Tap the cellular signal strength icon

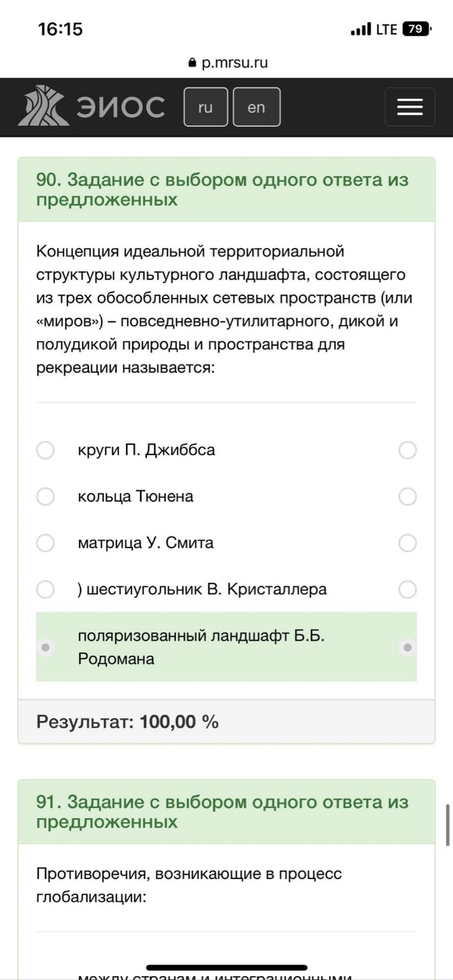pyautogui.click(x=361, y=30)
